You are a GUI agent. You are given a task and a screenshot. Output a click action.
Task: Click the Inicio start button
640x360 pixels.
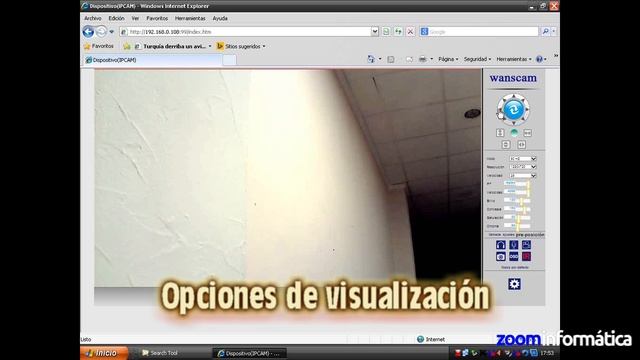[104, 353]
